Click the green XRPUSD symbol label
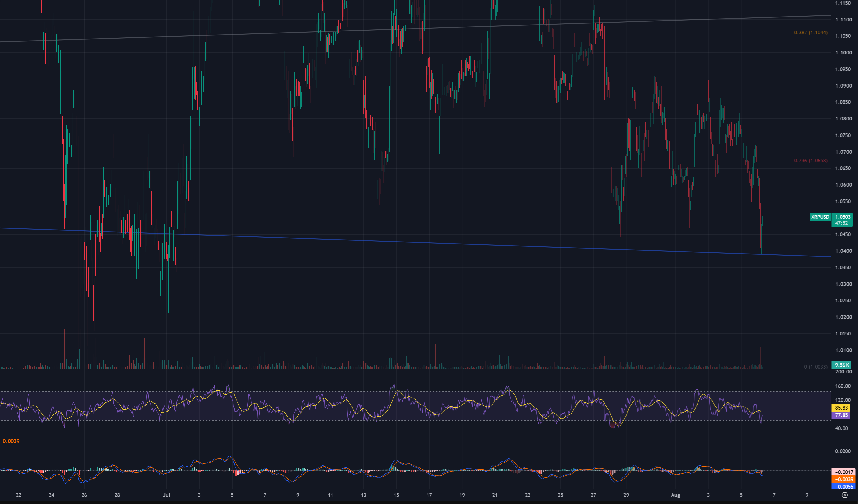The image size is (858, 504). click(x=820, y=217)
